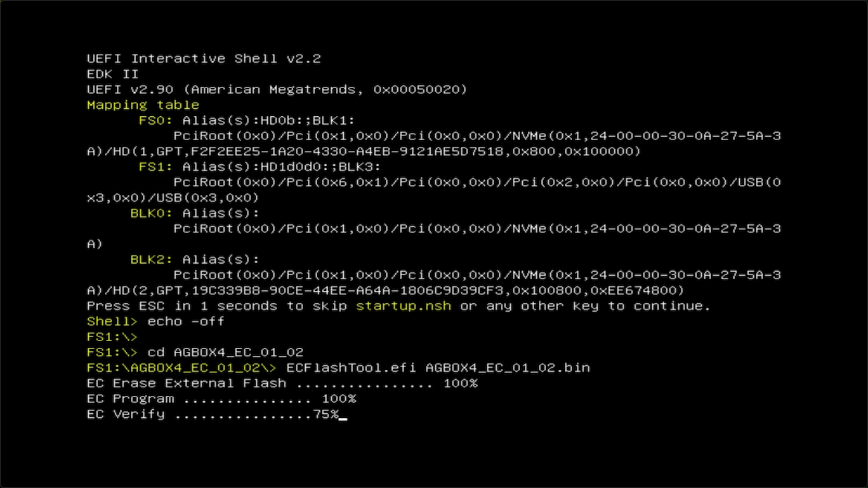Click the American Megatrends UEFI v2.90 line
868x488 pixels.
point(276,89)
